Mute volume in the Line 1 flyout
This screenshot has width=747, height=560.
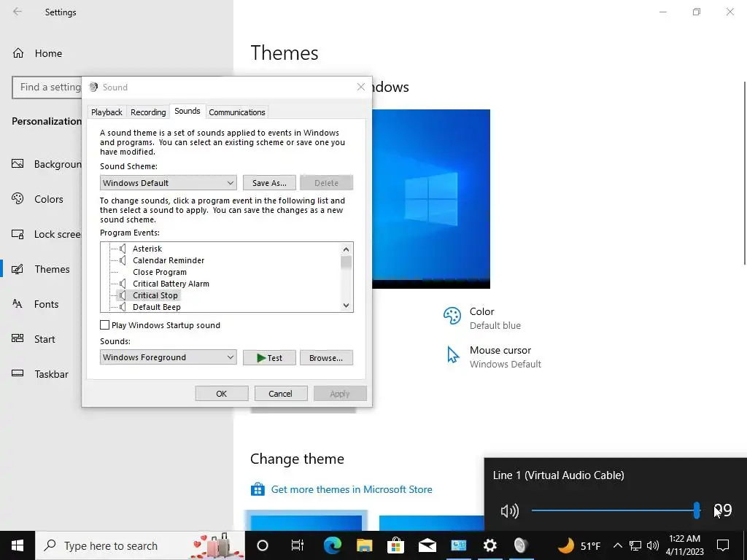(x=510, y=511)
